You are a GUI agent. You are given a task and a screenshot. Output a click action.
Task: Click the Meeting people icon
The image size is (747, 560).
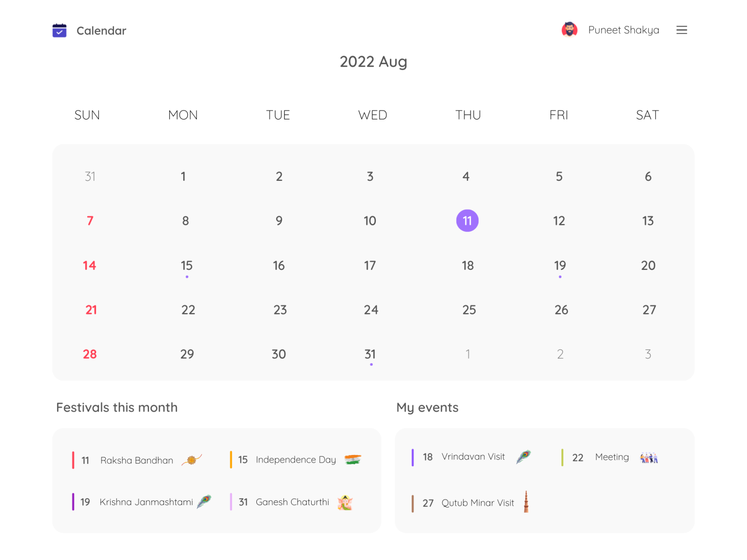pos(649,457)
